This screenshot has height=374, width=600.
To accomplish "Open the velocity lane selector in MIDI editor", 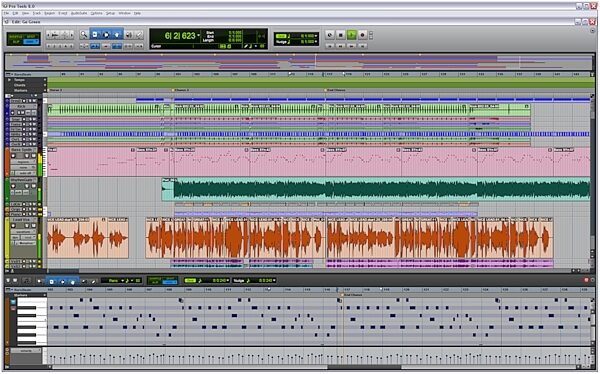I will pos(26,350).
